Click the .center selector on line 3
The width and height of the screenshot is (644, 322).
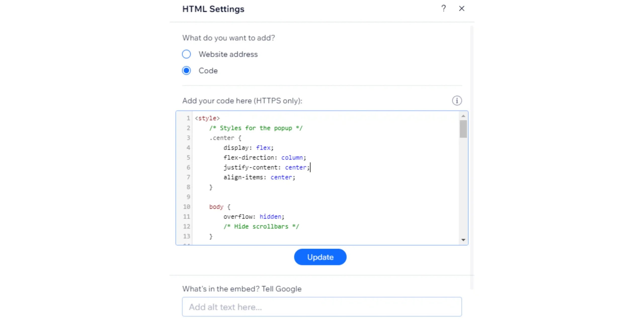coord(223,138)
